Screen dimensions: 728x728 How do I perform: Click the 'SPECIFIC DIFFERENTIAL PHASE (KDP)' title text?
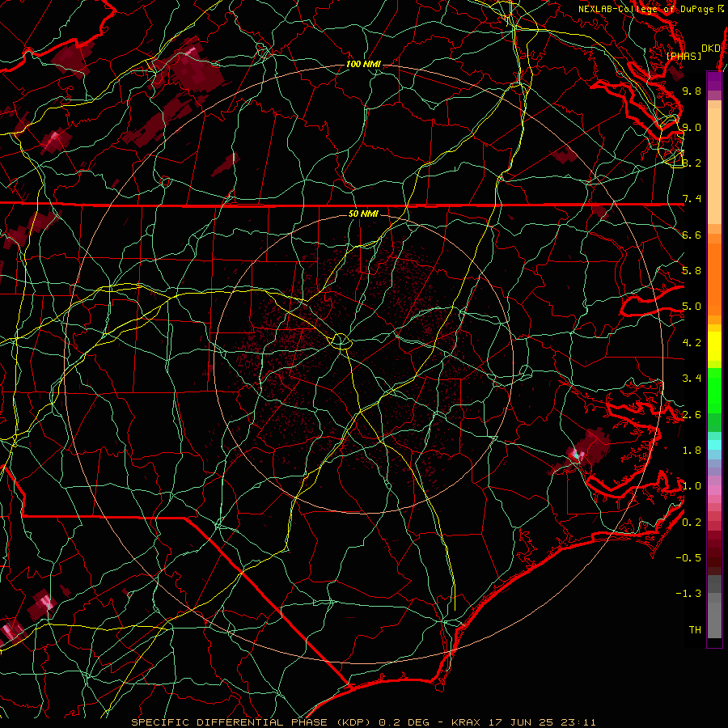point(252,722)
